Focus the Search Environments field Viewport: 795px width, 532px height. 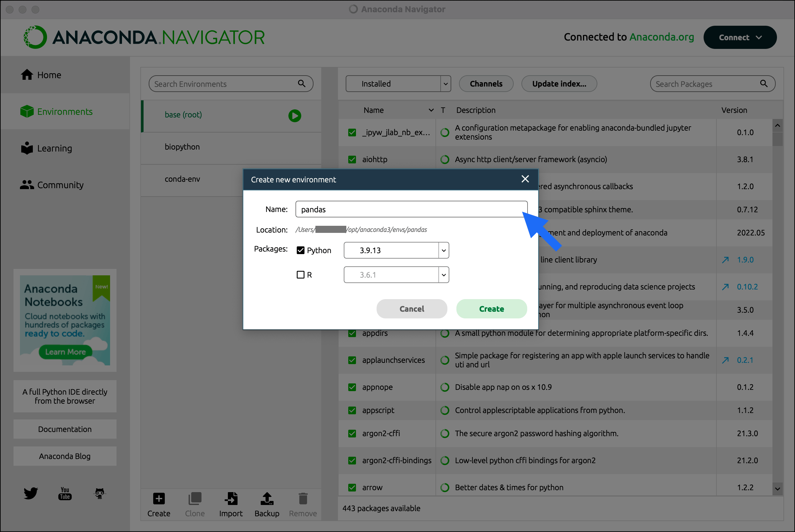[231, 83]
